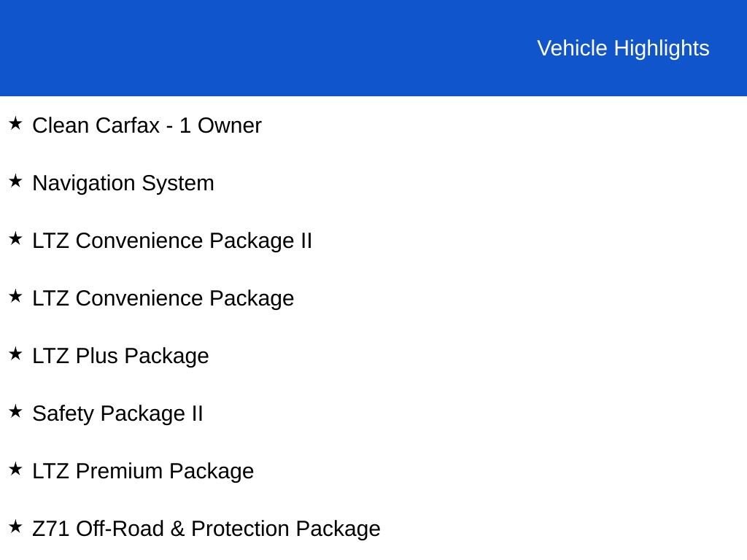Click the Navigation System highlight text
Screen dimensions: 747x560
(123, 183)
